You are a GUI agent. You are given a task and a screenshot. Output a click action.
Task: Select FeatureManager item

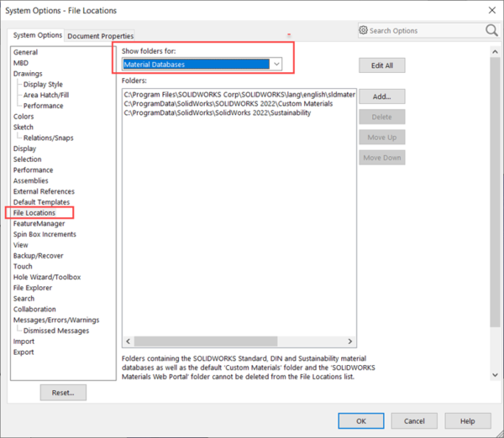pyautogui.click(x=39, y=223)
